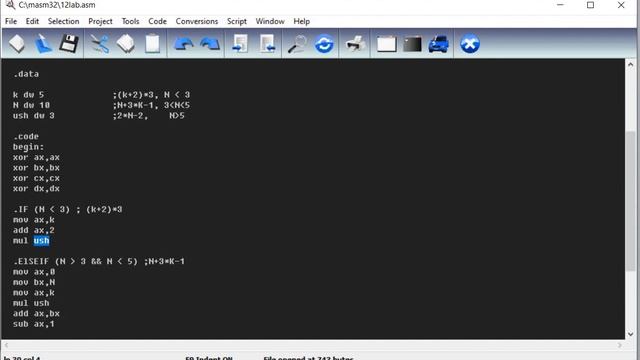Click the blue circular arrows replace icon
640x360 pixels.
[x=324, y=44]
